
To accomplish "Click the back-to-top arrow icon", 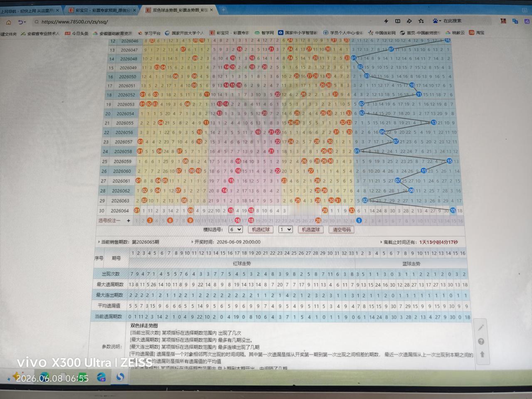I will (482, 355).
